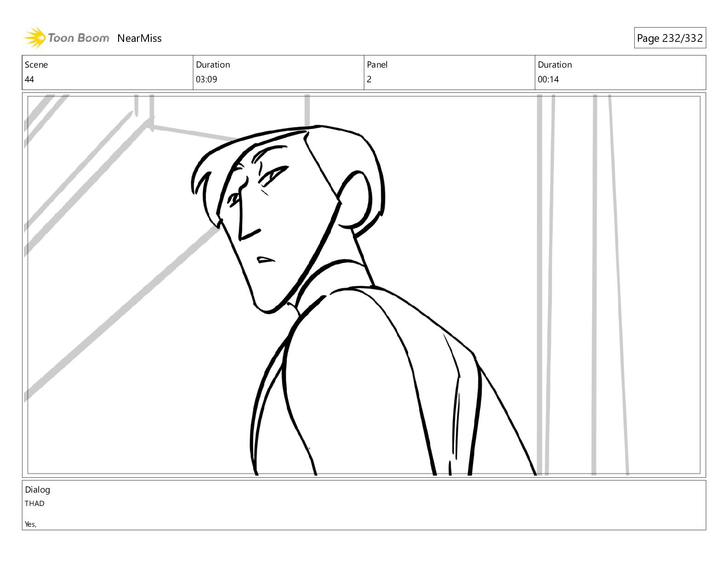The image size is (728, 563).
Task: Click the THAD character name
Action: (34, 503)
